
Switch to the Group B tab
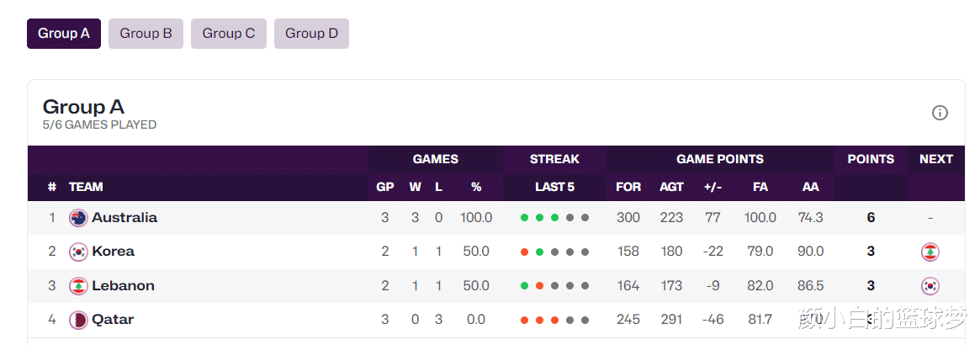146,34
